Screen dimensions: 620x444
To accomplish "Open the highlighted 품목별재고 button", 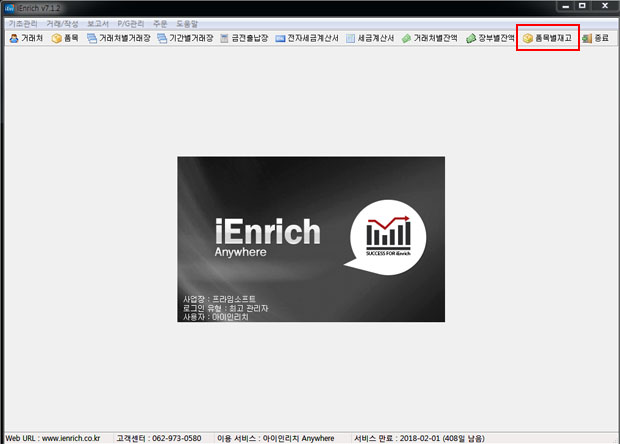I will click(x=548, y=38).
